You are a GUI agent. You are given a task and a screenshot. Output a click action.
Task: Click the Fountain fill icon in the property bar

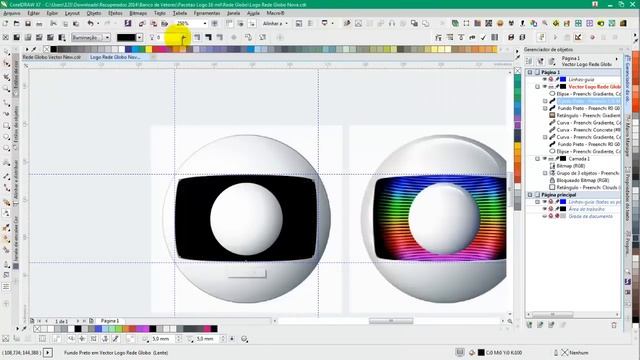[x=28, y=38]
